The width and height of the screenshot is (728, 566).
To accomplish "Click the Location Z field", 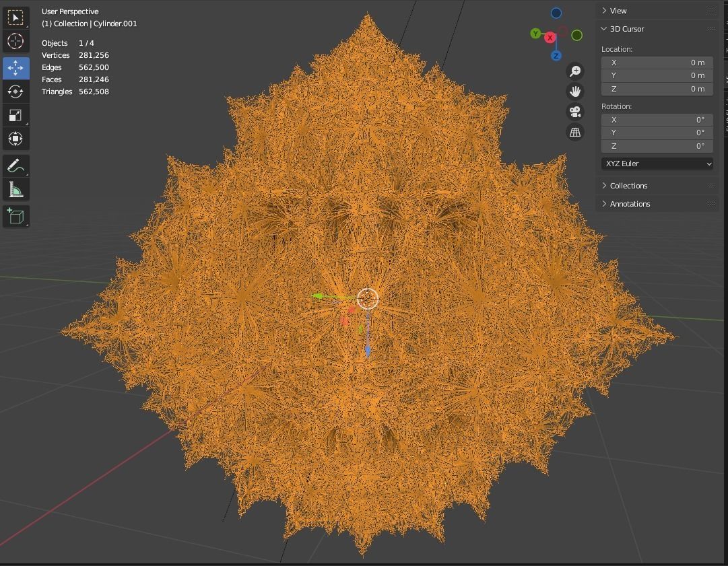I will pos(657,89).
